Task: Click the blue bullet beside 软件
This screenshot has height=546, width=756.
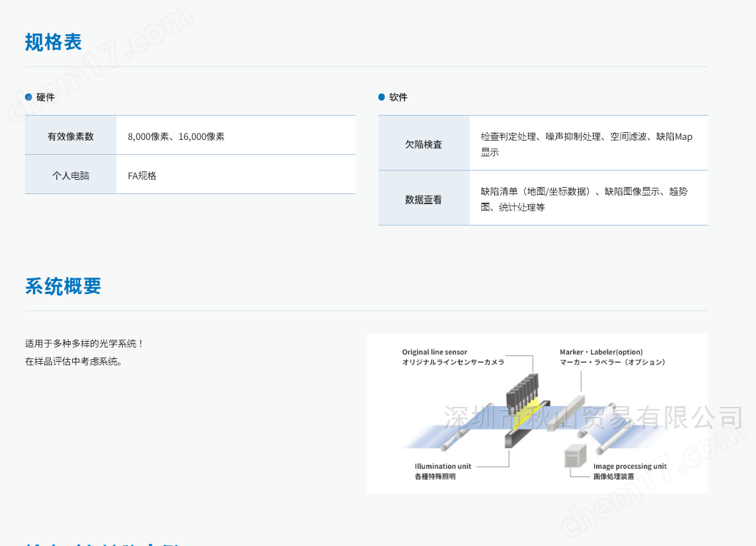Action: tap(381, 97)
